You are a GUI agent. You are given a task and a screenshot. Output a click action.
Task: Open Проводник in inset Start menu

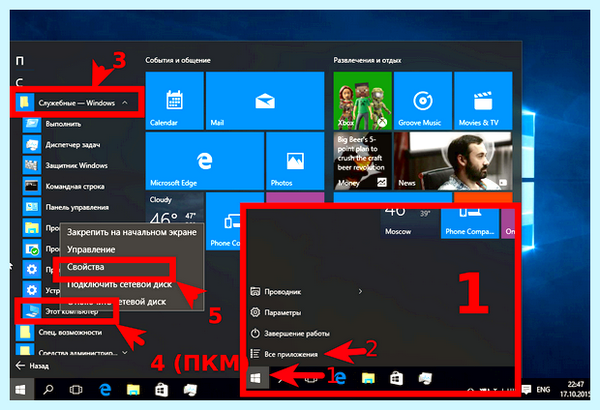(x=282, y=292)
